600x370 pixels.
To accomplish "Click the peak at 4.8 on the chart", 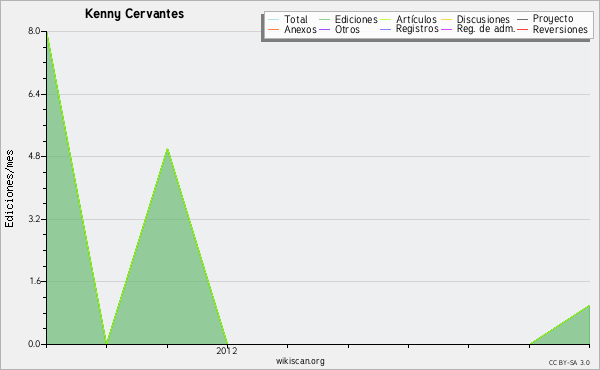I will pyautogui.click(x=167, y=149).
